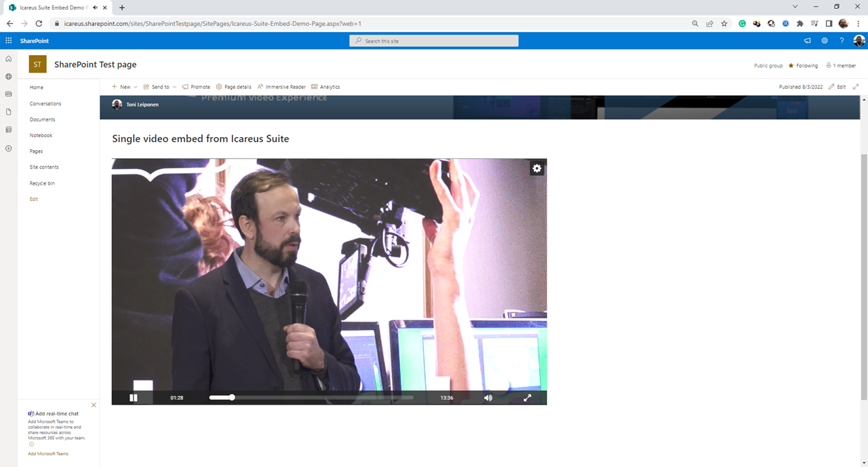Close the Add real-time chat panel
The width and height of the screenshot is (868, 467).
94,405
